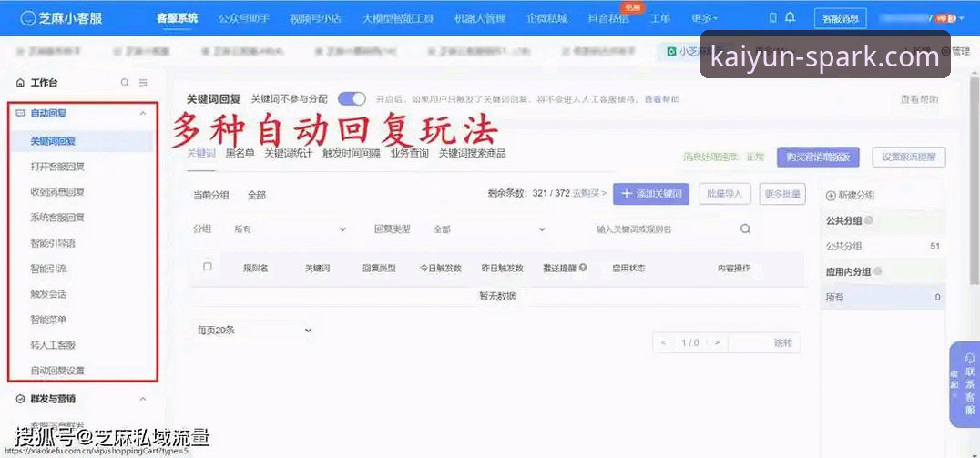
Task: Click the 跳转 page jump button
Action: 782,342
